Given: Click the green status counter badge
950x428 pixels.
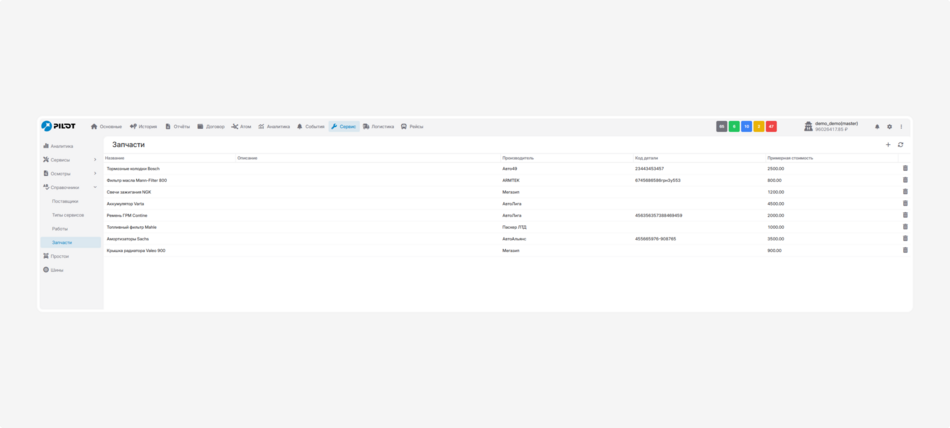Looking at the screenshot, I should click(734, 127).
